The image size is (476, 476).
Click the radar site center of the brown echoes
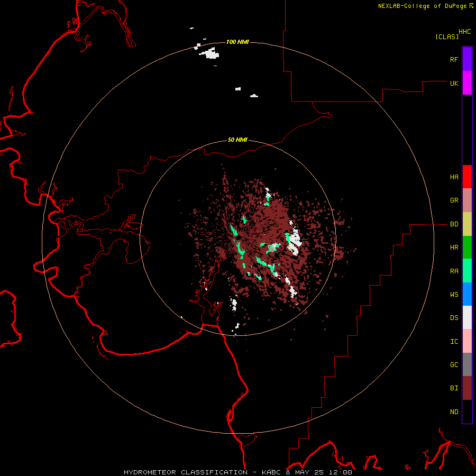point(238,237)
